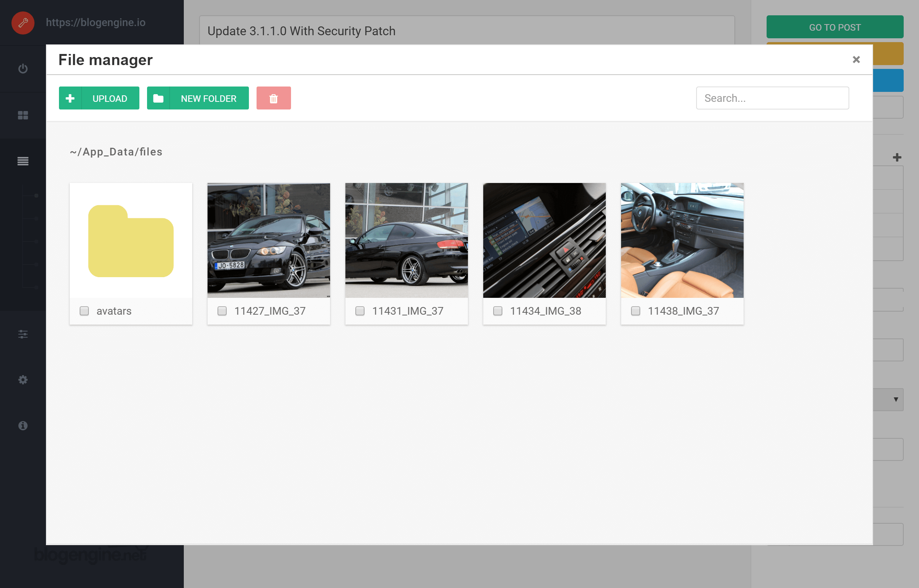
Task: Pick the 11434_IMG_38 navigation screen thumbnail
Action: (545, 240)
